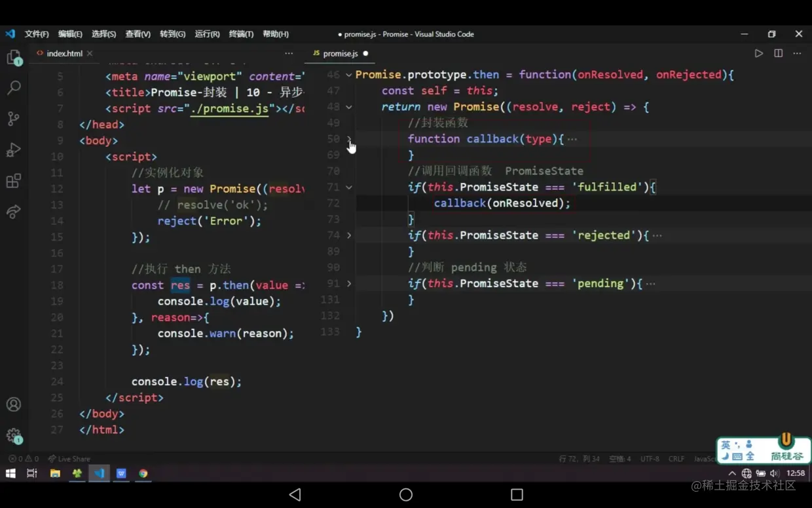Open the Accounts icon in activity bar
The height and width of the screenshot is (508, 812).
(14, 404)
